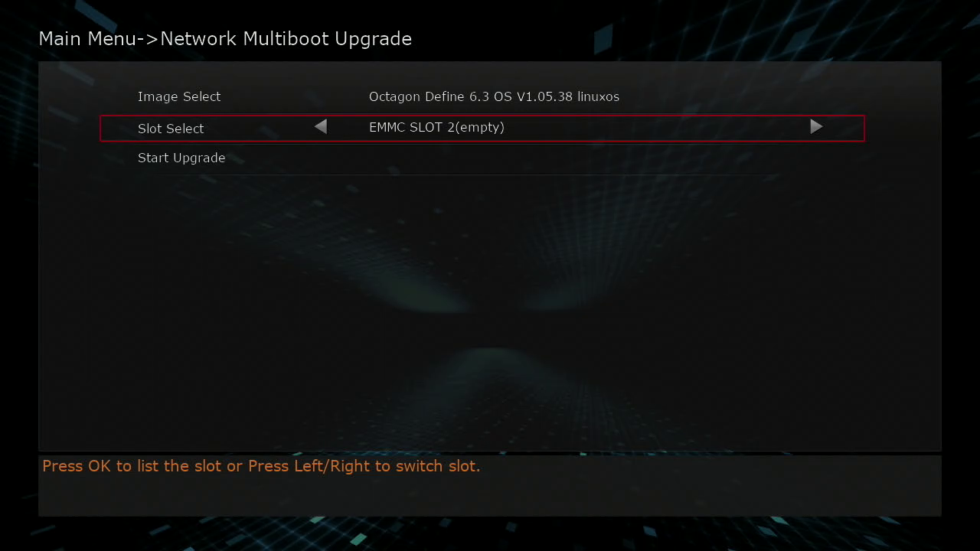The height and width of the screenshot is (551, 980).
Task: Open the Octagon Define 6.3 OS image value
Action: (494, 96)
